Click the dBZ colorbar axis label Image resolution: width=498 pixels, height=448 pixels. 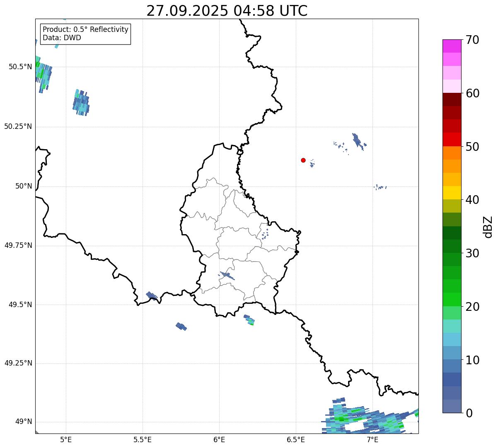(x=488, y=227)
